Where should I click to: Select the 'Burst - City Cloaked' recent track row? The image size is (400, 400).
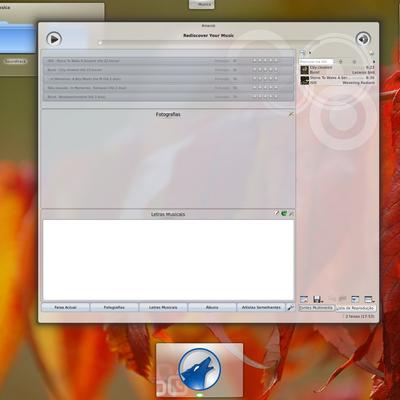[168, 70]
